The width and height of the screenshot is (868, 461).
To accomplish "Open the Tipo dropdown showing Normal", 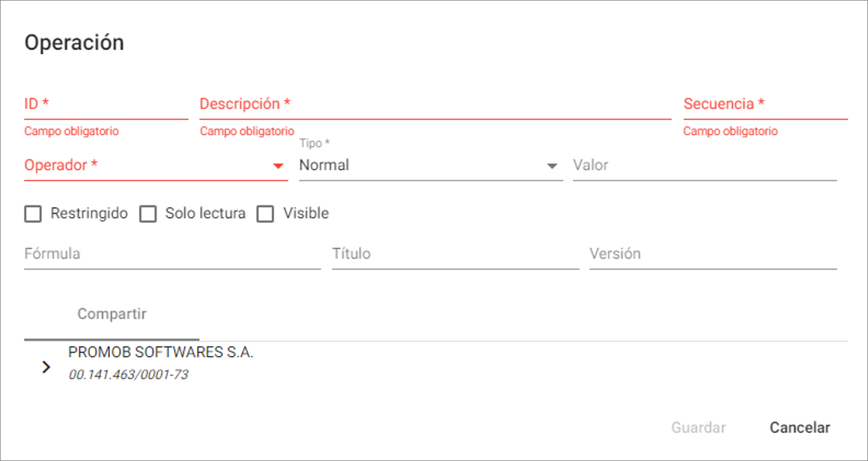I will tap(421, 166).
